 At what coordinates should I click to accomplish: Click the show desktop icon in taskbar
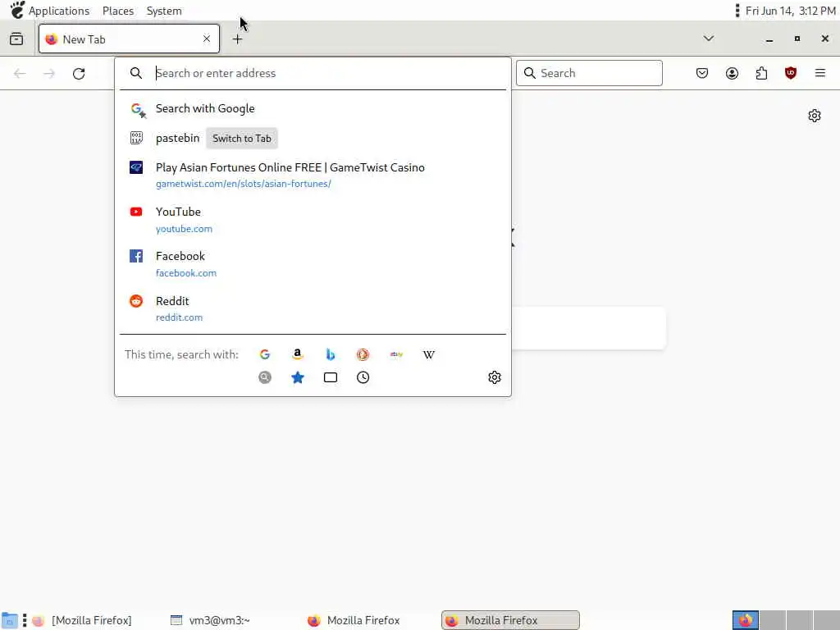(10, 620)
